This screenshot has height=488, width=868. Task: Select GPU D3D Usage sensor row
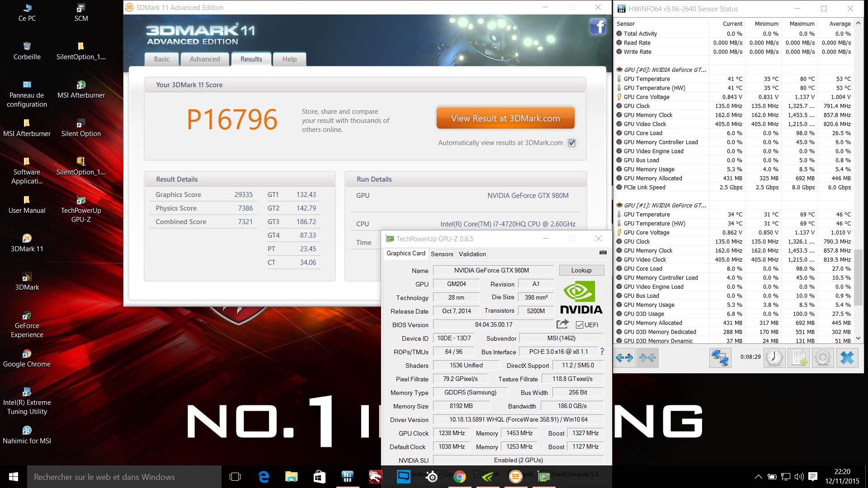coord(734,314)
